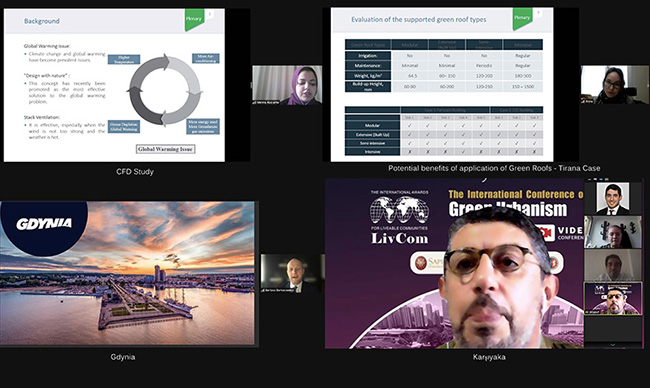Viewport: 650px width, 388px height.
Task: Click the green Plenary badge on Background slide
Action: tap(194, 19)
